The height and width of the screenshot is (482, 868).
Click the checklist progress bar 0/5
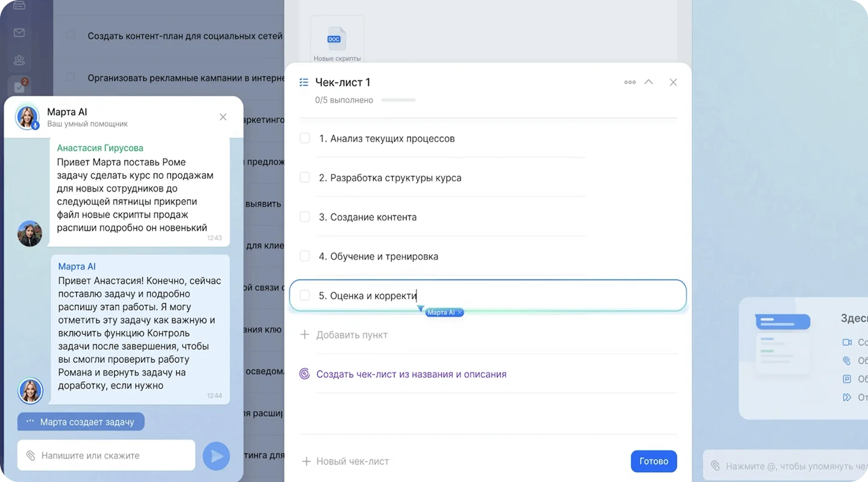coord(398,100)
